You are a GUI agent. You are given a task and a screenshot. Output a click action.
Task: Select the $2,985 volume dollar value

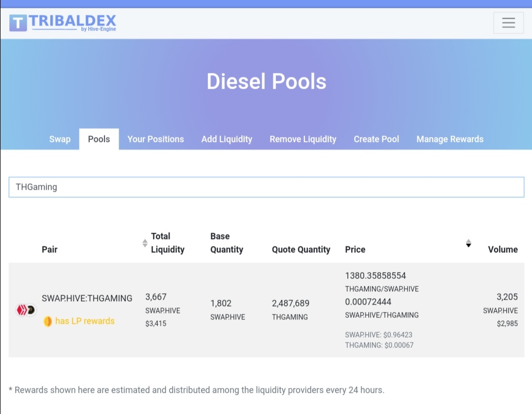coord(507,323)
